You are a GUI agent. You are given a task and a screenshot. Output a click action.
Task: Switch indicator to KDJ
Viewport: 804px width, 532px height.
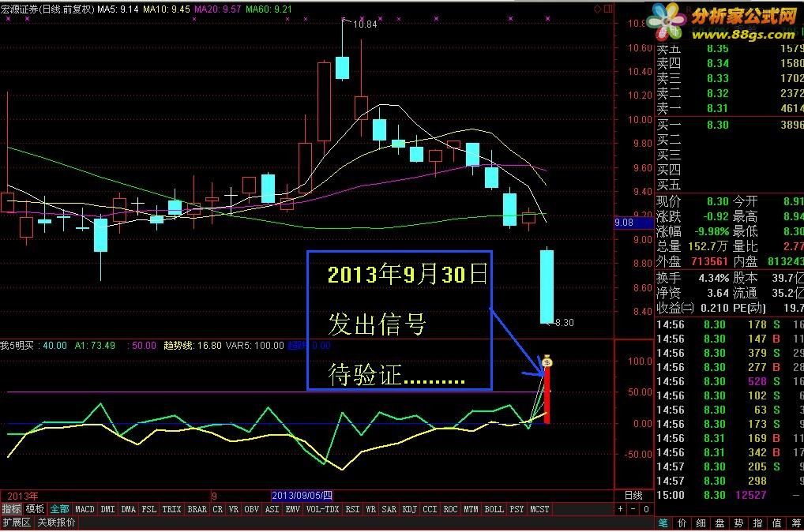(x=410, y=509)
